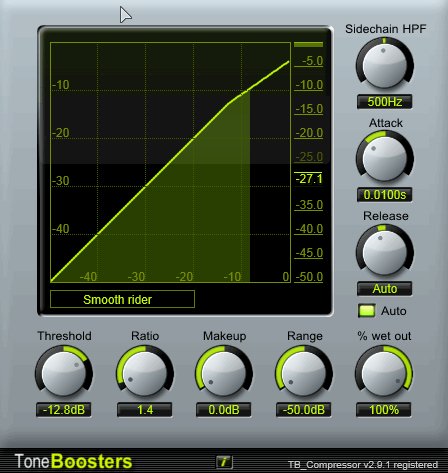
Task: Click the -27.1 level meter reading
Action: click(309, 179)
